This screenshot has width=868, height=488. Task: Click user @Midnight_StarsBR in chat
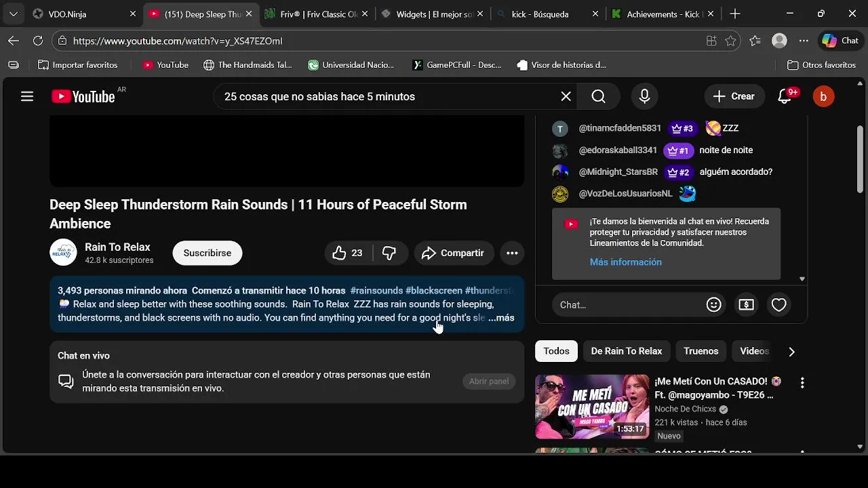pyautogui.click(x=618, y=171)
